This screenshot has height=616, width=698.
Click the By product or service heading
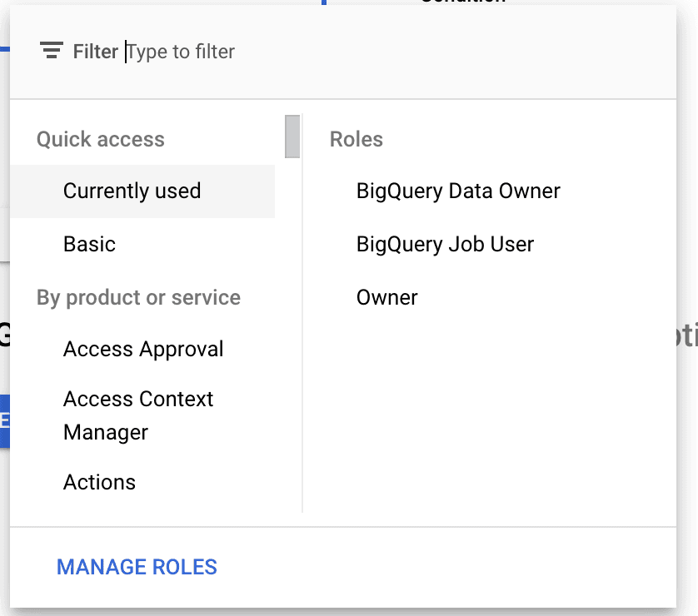138,297
